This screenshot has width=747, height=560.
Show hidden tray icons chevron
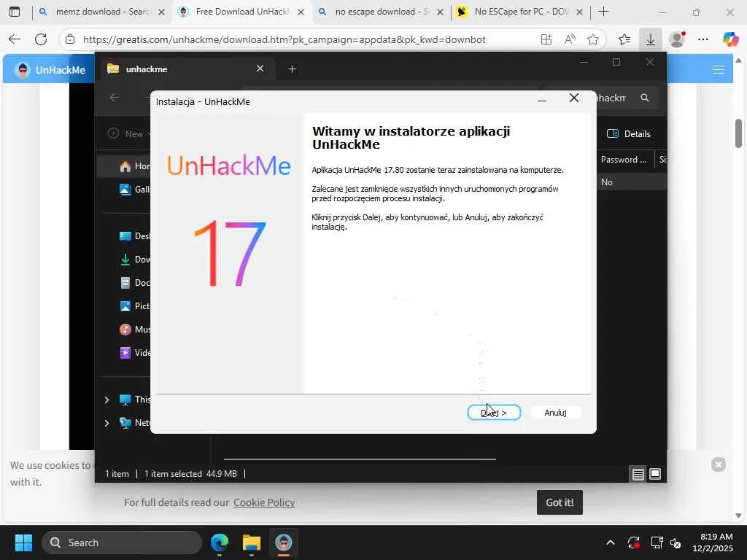tap(611, 542)
